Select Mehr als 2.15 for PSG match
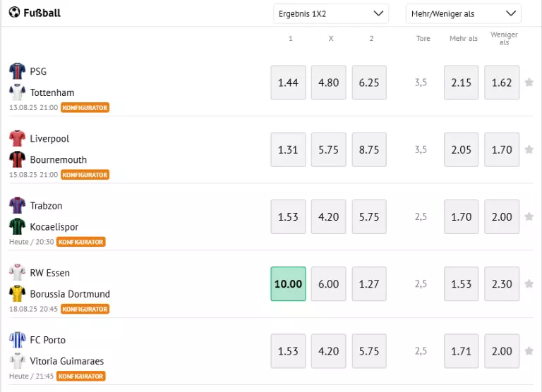This screenshot has height=392, width=542. 461,82
